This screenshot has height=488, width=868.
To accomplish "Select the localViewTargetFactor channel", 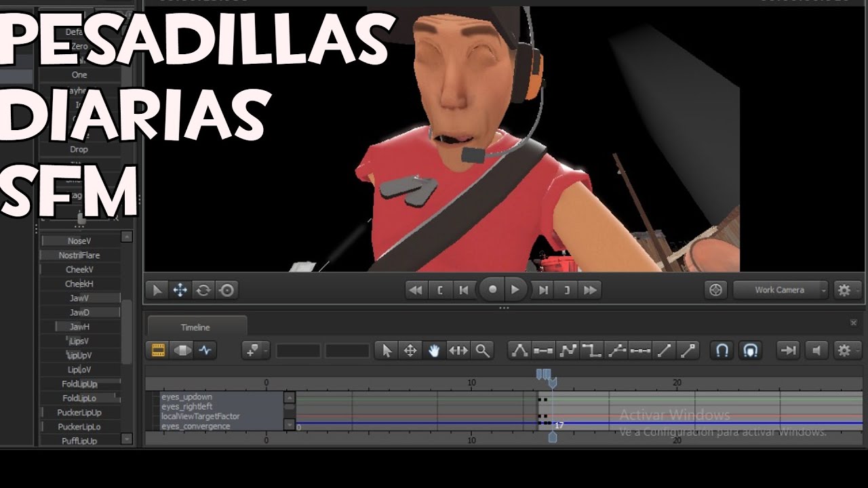I will [x=200, y=416].
